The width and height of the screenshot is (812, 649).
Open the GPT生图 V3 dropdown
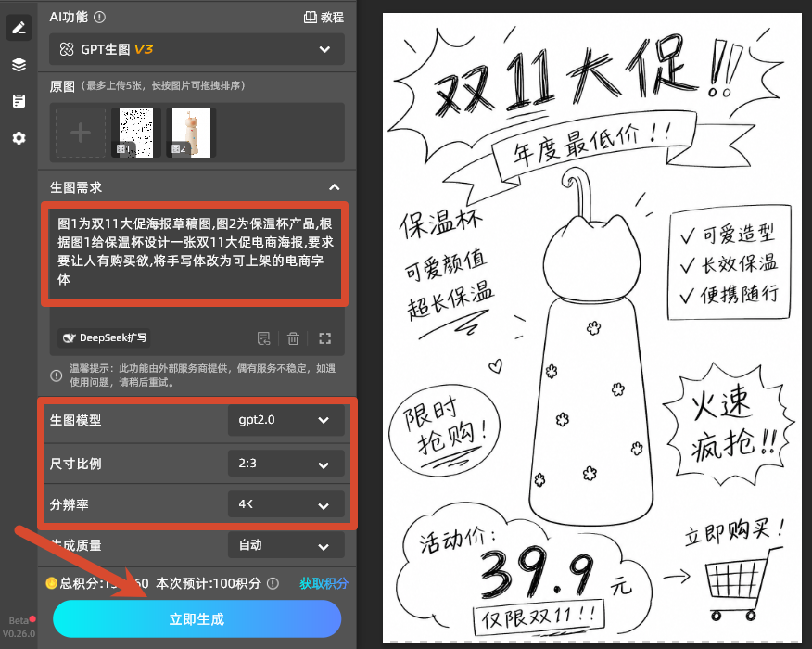[x=197, y=49]
